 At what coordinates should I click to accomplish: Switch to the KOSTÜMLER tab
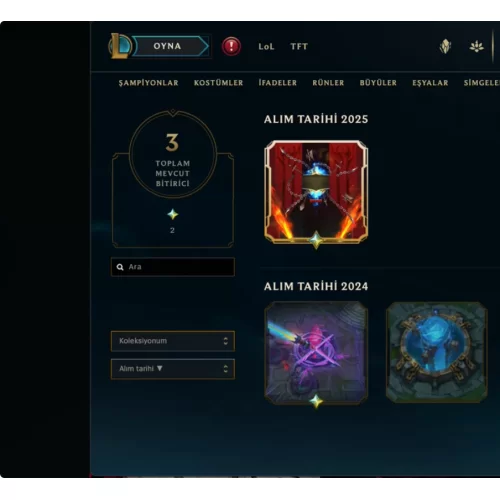pos(219,83)
